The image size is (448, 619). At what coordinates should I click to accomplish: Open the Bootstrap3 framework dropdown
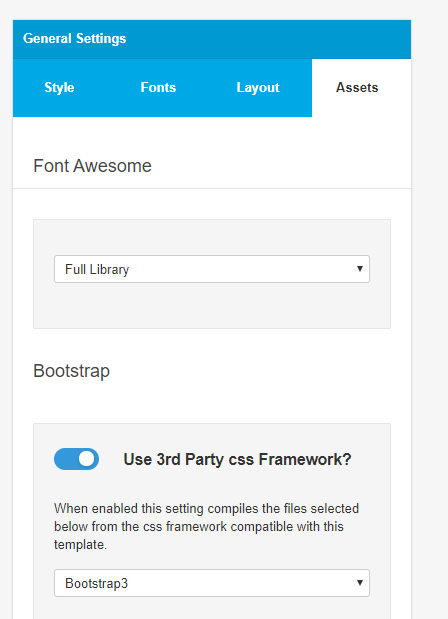(212, 583)
